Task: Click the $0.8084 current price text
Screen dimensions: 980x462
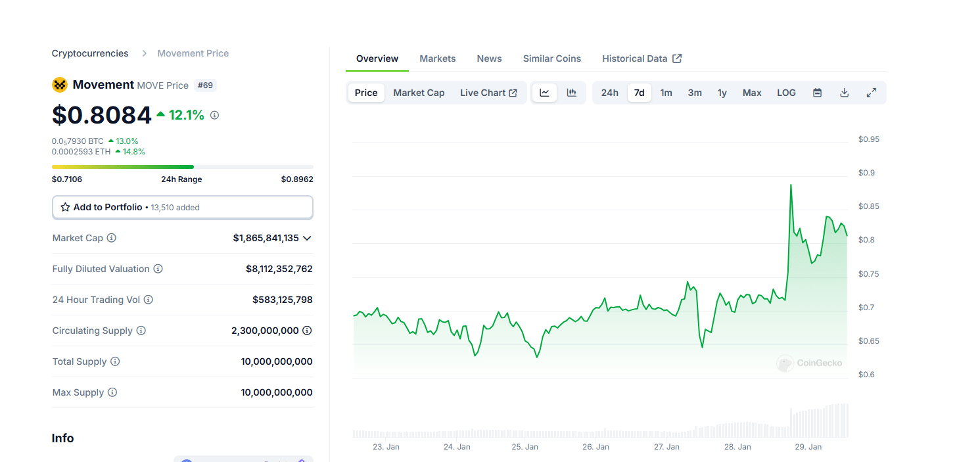Action: point(102,115)
